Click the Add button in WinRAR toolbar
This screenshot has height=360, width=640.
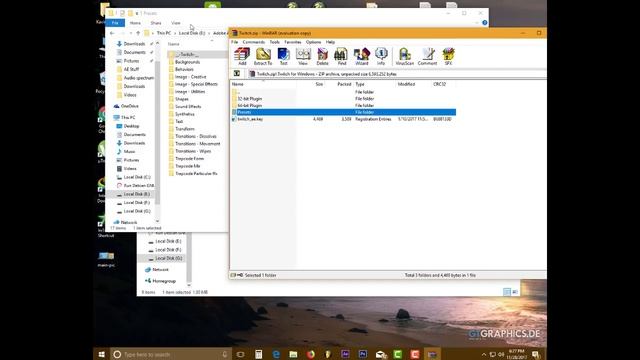click(242, 56)
